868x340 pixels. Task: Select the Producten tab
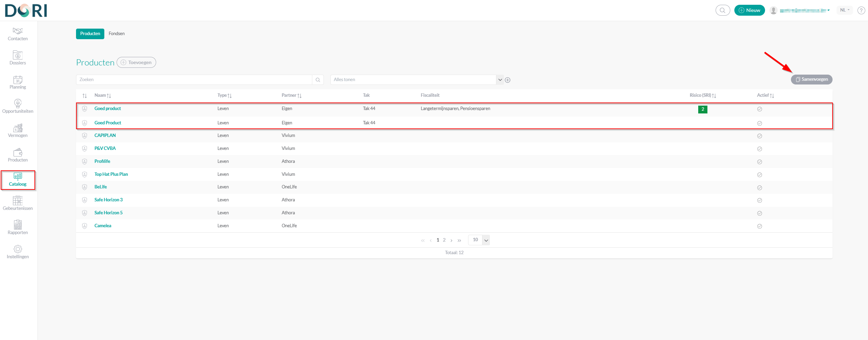[x=90, y=34]
